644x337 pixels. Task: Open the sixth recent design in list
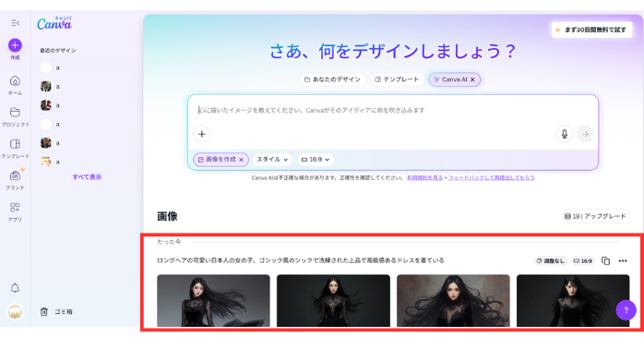click(x=50, y=162)
